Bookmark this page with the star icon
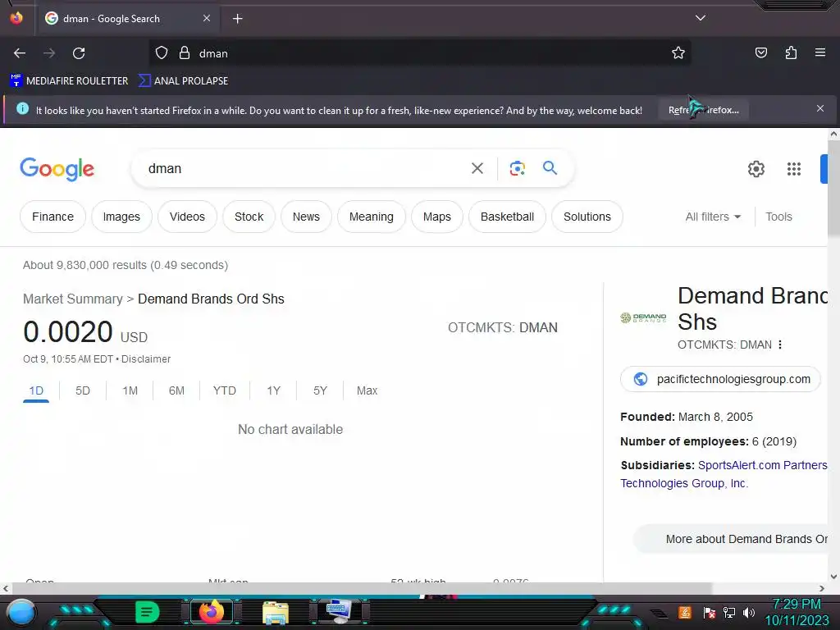This screenshot has width=840, height=630. click(x=678, y=53)
